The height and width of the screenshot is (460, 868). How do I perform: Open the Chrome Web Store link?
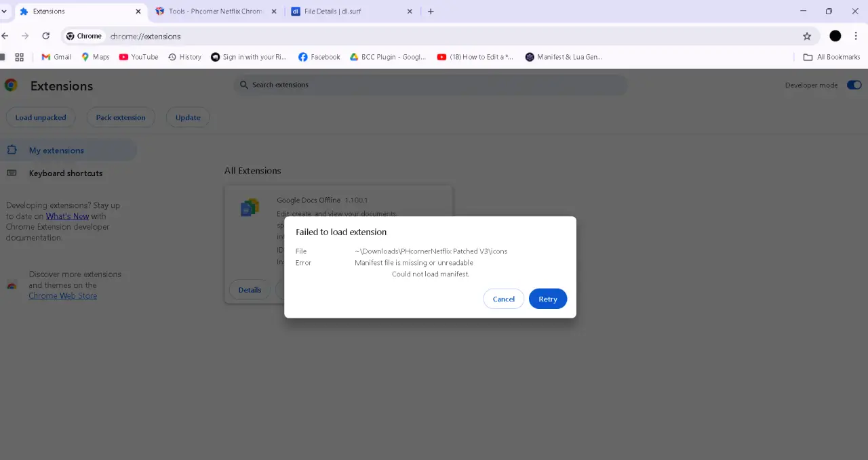pyautogui.click(x=62, y=295)
